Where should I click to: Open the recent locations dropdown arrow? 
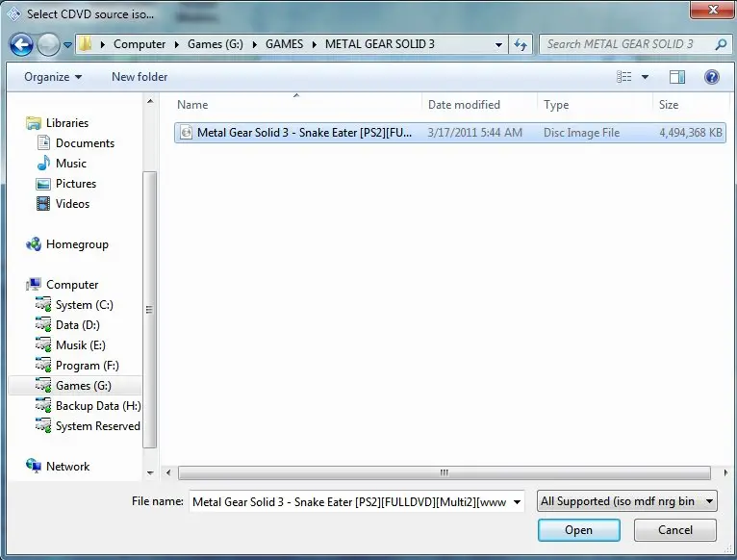point(68,45)
